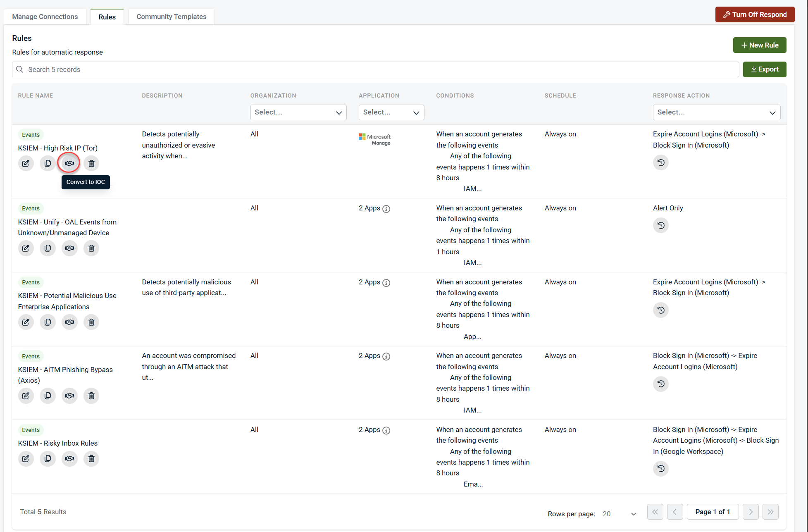Edit the KSIEM - High Risk IP (Tor) rule
The height and width of the screenshot is (532, 808).
26,163
